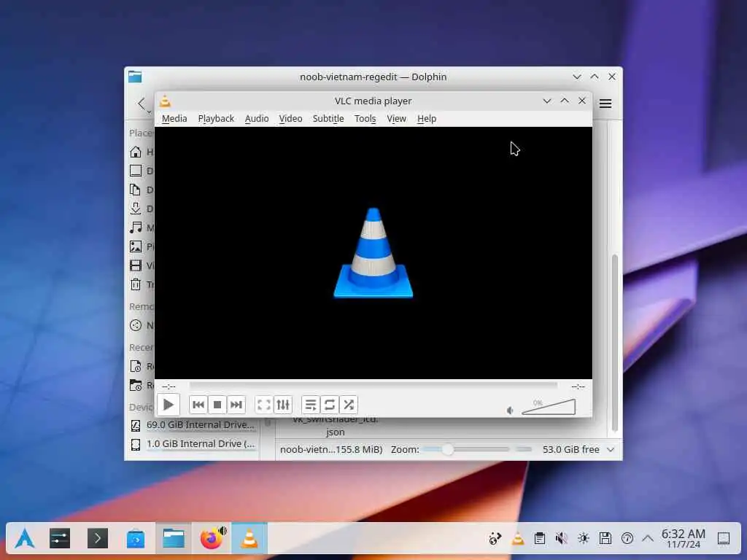Image resolution: width=747 pixels, height=560 pixels.
Task: Switch to VLC task in taskbar
Action: 249,539
